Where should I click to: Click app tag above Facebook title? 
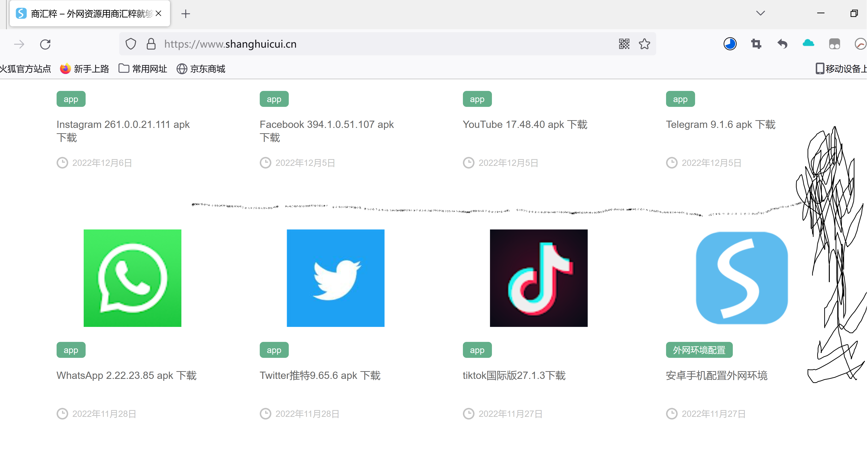pyautogui.click(x=274, y=99)
